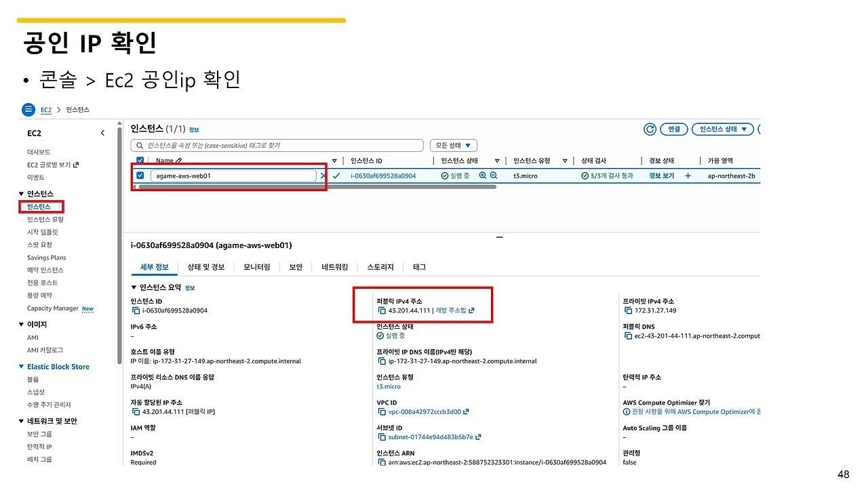Click the 정보 link next to 인스턴스 (1/1)
The width and height of the screenshot is (868, 488).
coord(194,129)
